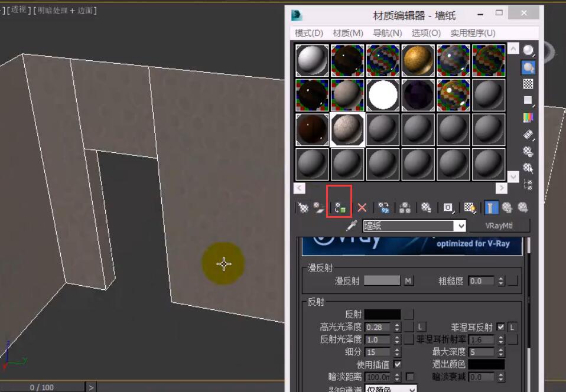Click the map button next to 反射 color

[x=409, y=314]
